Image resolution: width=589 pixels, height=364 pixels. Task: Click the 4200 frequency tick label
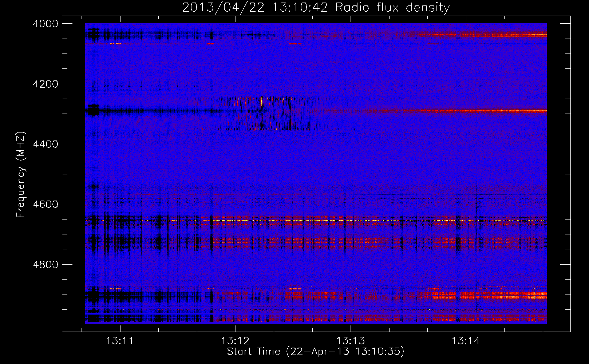pos(46,84)
